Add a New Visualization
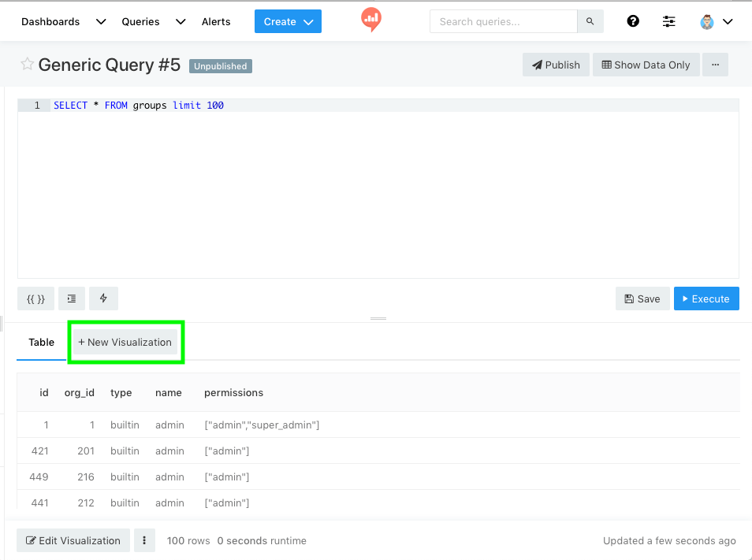The width and height of the screenshot is (752, 560). point(125,342)
